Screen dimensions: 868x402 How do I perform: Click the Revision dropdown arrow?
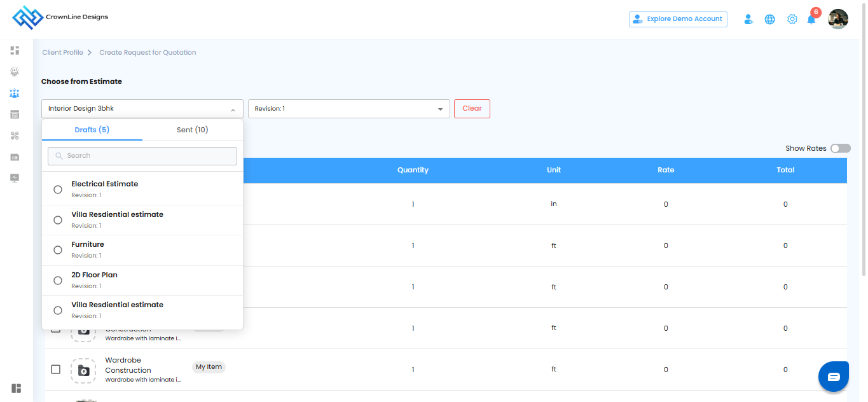tap(440, 109)
